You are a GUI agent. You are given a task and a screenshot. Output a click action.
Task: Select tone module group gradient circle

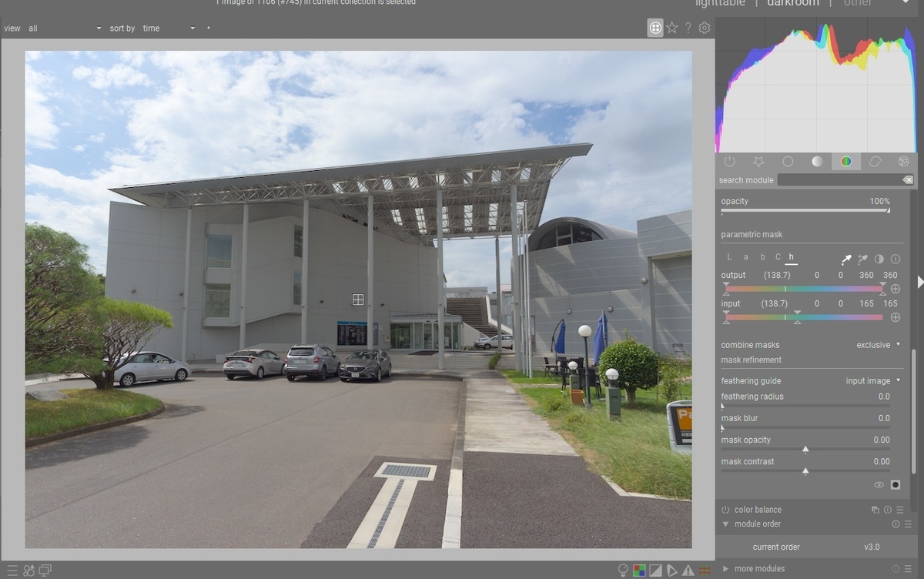click(x=817, y=162)
